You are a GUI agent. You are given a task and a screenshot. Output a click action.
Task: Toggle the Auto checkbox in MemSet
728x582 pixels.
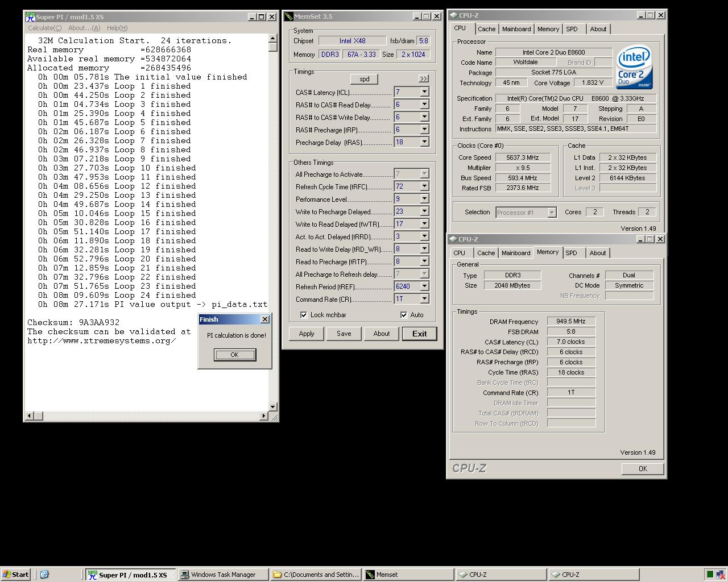click(404, 315)
